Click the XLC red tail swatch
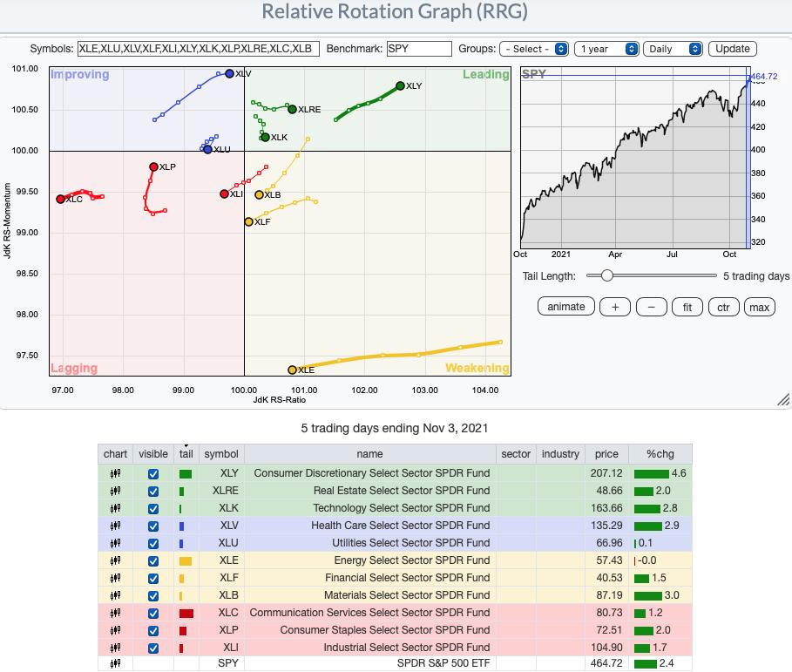Image resolution: width=792 pixels, height=672 pixels. (x=186, y=614)
